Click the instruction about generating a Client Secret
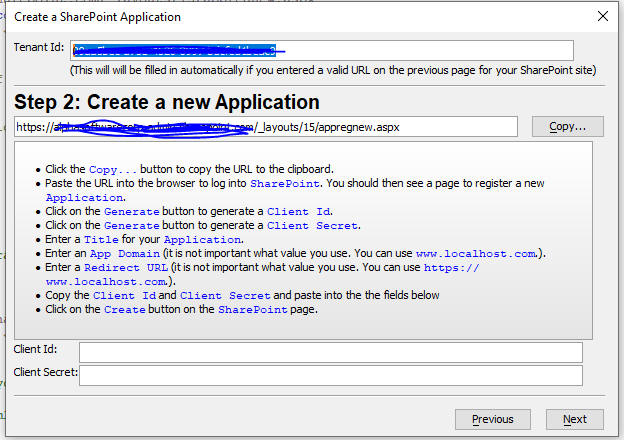 click(x=203, y=225)
